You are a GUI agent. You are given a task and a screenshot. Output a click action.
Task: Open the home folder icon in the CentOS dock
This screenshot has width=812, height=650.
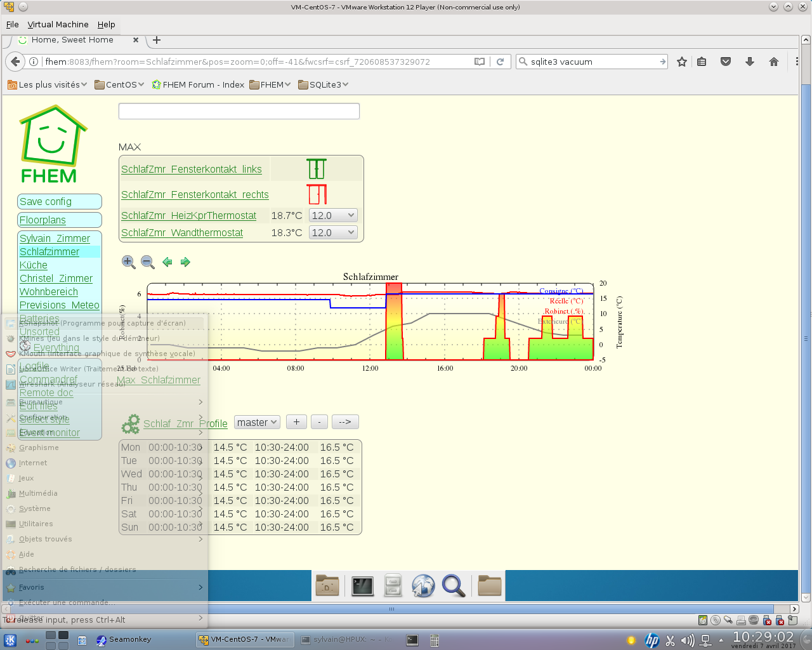[x=327, y=585]
